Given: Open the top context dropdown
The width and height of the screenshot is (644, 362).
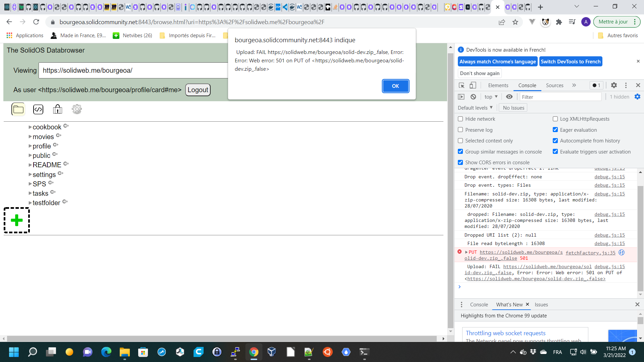Looking at the screenshot, I should point(491,97).
